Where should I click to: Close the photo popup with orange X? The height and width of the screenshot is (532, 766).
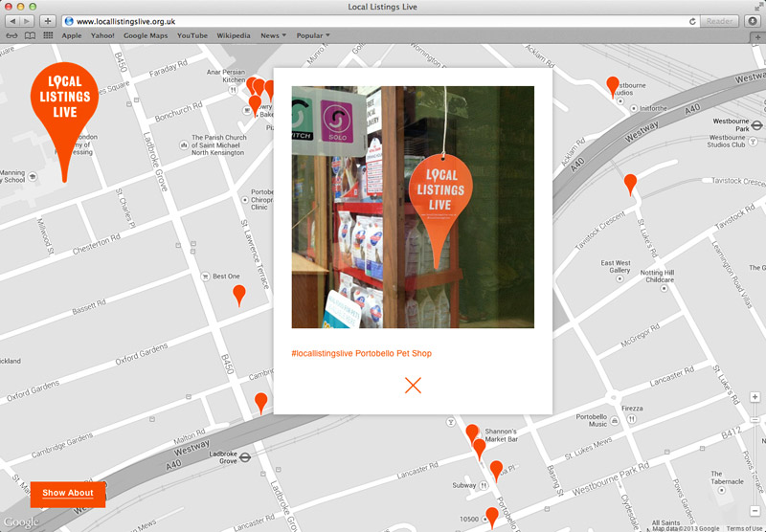413,385
